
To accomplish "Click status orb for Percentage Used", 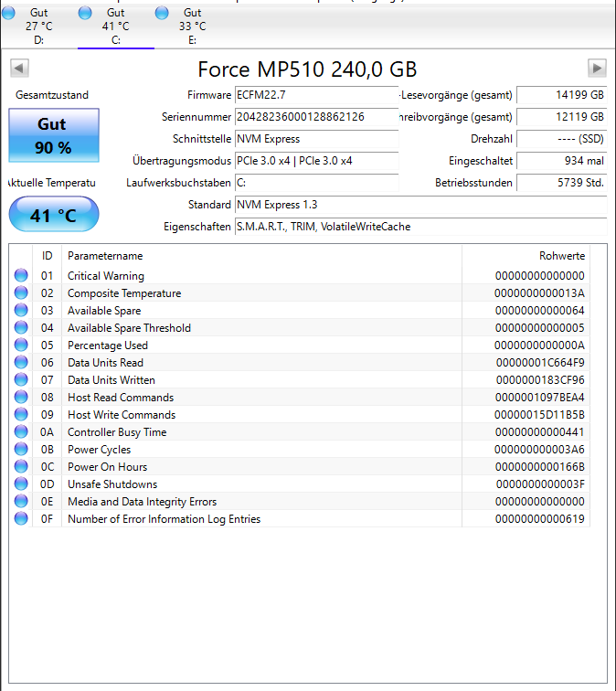I will [x=21, y=345].
